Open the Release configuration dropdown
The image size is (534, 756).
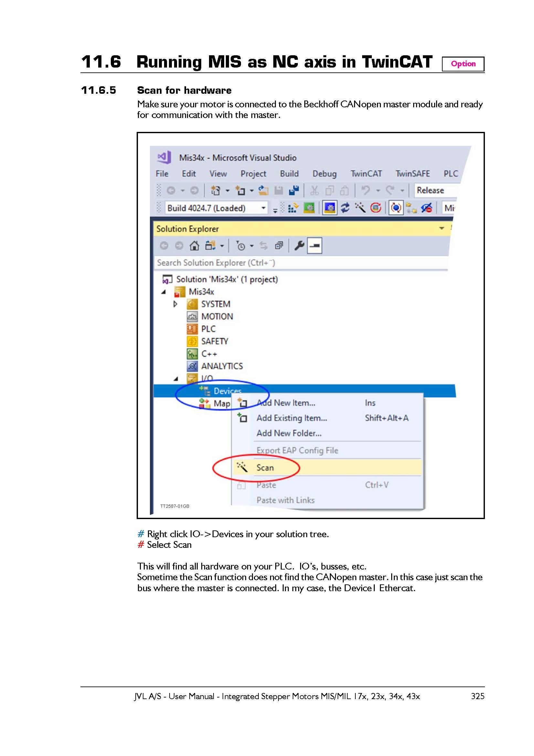pyautogui.click(x=436, y=190)
